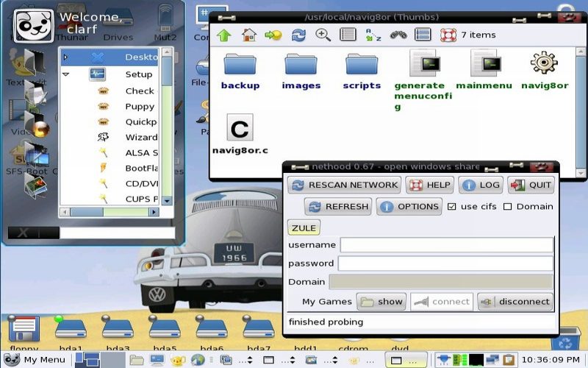The height and width of the screenshot is (368, 588).
Task: Open the hda1 drive icon
Action: tap(71, 332)
